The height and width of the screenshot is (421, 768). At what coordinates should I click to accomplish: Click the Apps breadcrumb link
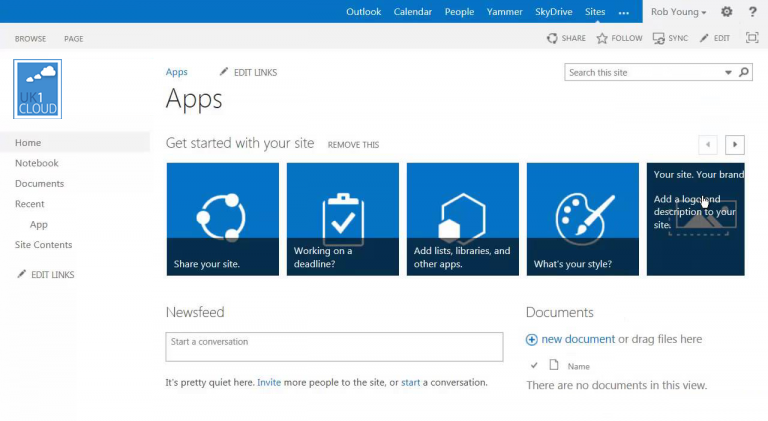pyautogui.click(x=176, y=72)
